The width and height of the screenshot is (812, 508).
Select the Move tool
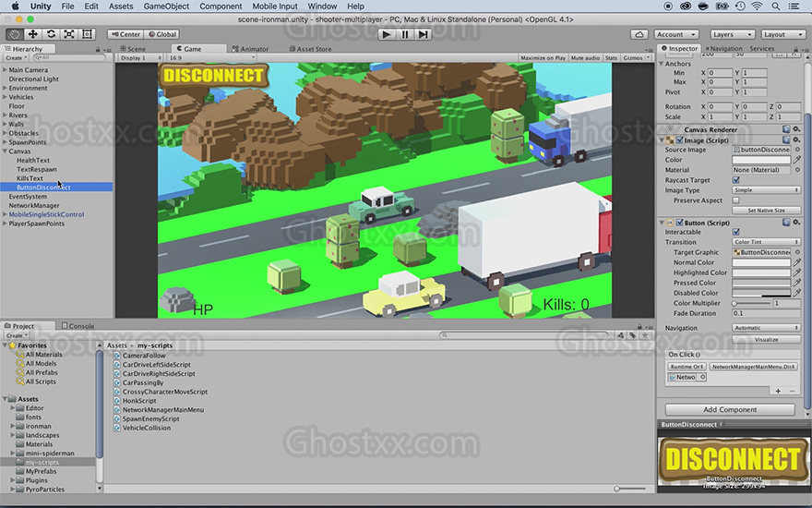pyautogui.click(x=32, y=34)
